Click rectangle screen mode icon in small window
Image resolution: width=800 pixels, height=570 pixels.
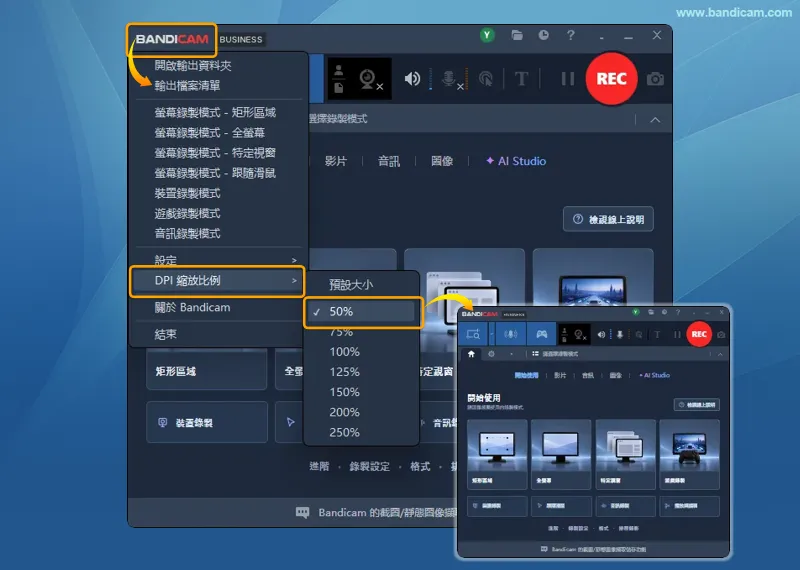tap(473, 335)
